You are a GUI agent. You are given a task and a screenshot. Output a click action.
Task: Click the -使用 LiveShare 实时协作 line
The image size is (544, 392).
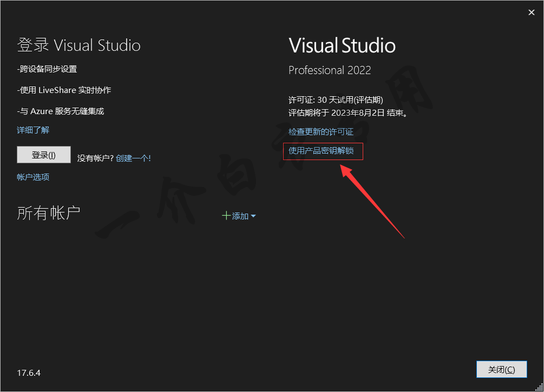click(x=64, y=90)
